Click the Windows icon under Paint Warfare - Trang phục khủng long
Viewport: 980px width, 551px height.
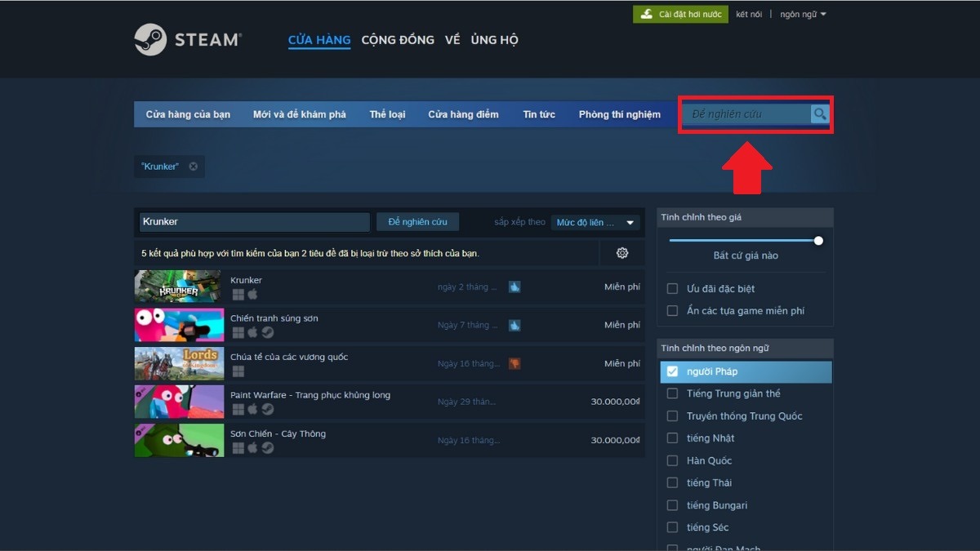coord(238,409)
